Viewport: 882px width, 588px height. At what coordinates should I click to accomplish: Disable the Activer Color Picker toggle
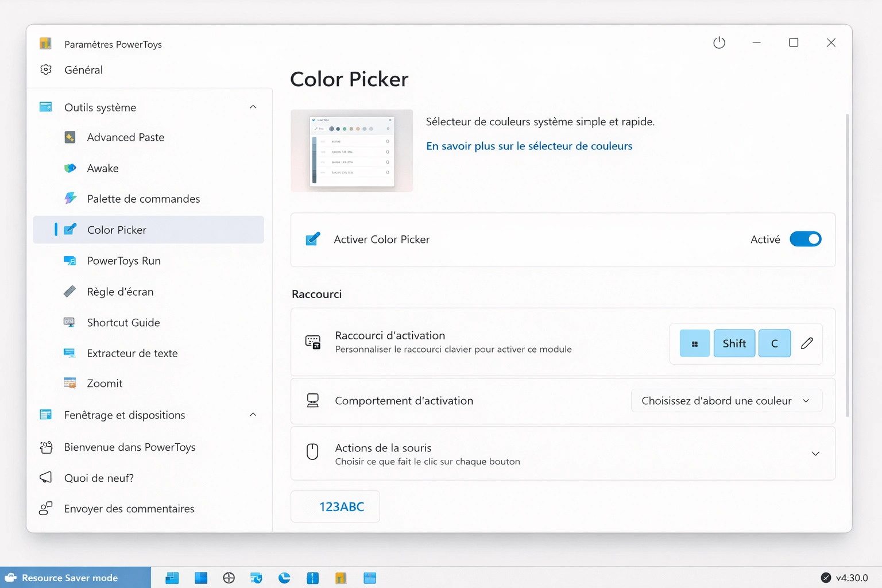pyautogui.click(x=806, y=239)
